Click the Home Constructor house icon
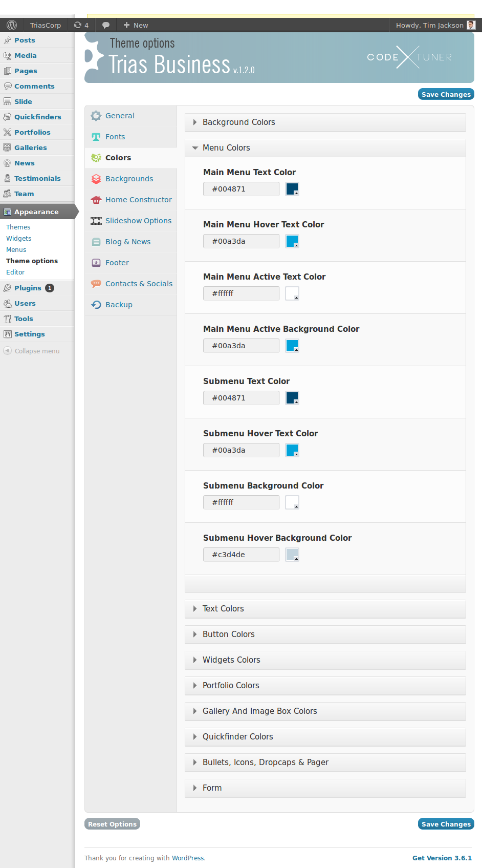The image size is (482, 868). tap(96, 200)
